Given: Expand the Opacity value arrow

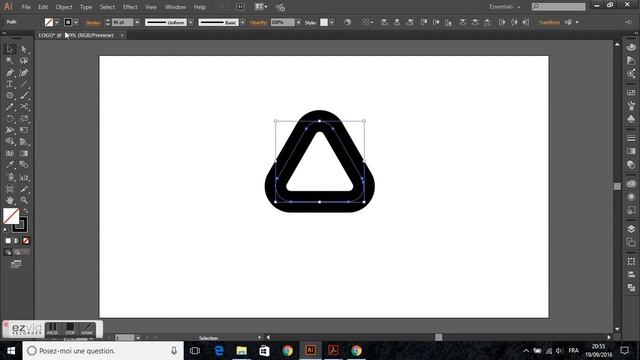Looking at the screenshot, I should [x=298, y=22].
